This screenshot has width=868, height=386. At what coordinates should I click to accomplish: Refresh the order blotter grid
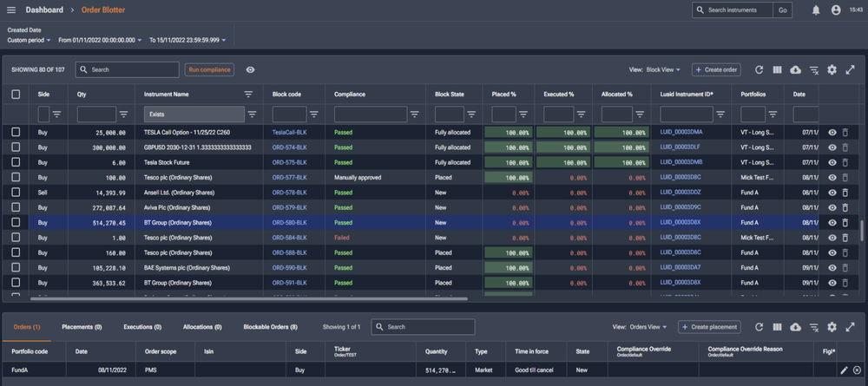(x=759, y=69)
